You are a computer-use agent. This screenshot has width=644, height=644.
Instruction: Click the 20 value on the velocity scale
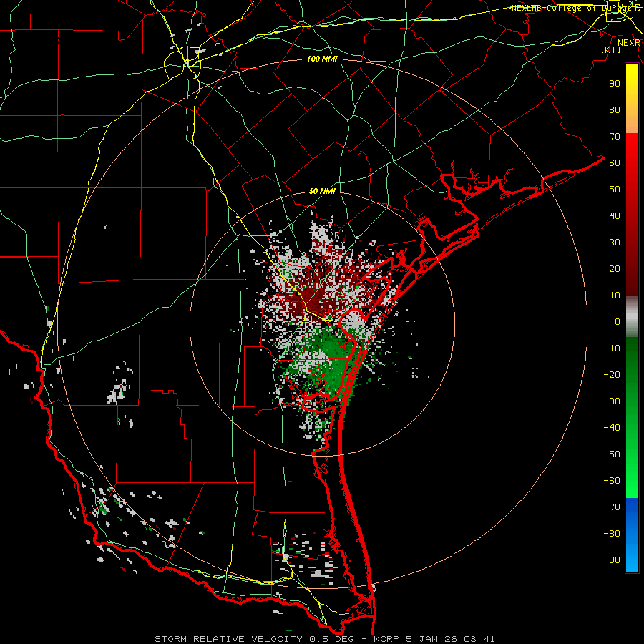pyautogui.click(x=615, y=268)
